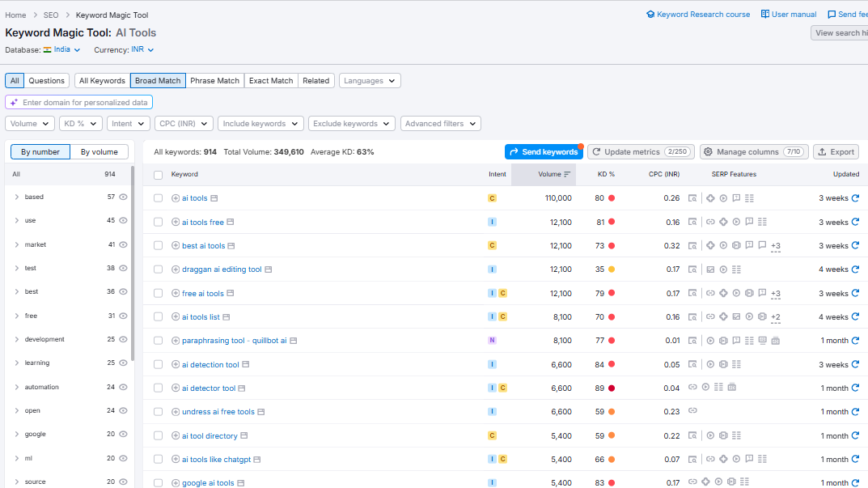Screen dimensions: 868x488
Task: Open SERP snapshot icon beside 'ai tools like chatgpt'
Action: point(257,460)
